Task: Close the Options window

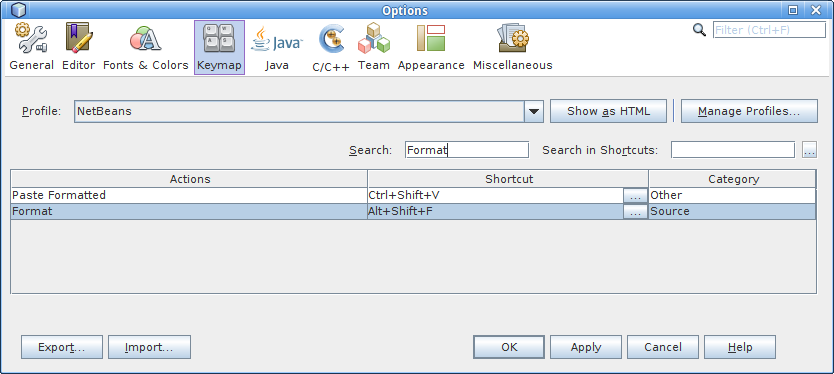Action: [815, 10]
